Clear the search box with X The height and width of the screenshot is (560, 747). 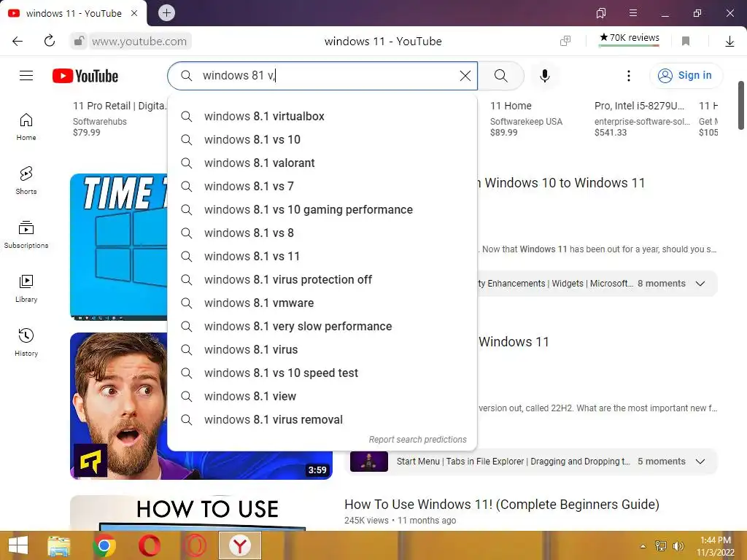click(465, 76)
